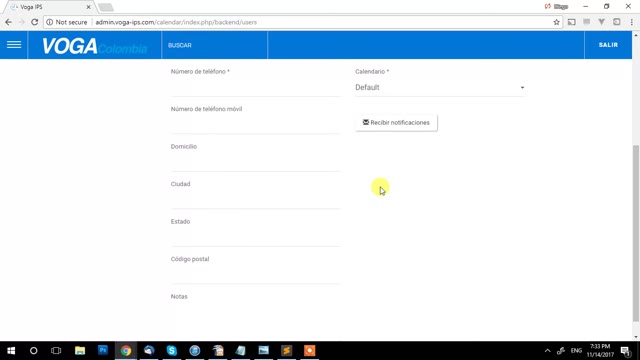
Task: Click the VOGA Colombia logo
Action: (94, 46)
